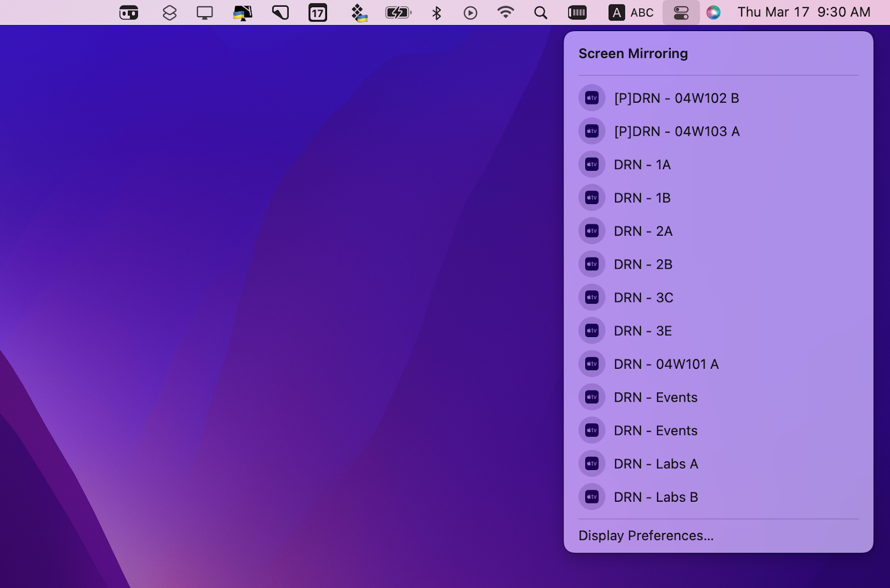Mirror screen to DRN - 2A
The width and height of the screenshot is (890, 588).
(x=643, y=231)
